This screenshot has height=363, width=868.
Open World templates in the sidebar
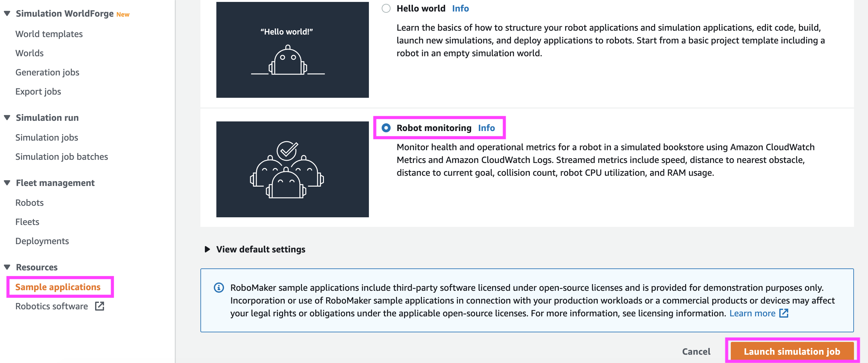(x=49, y=34)
